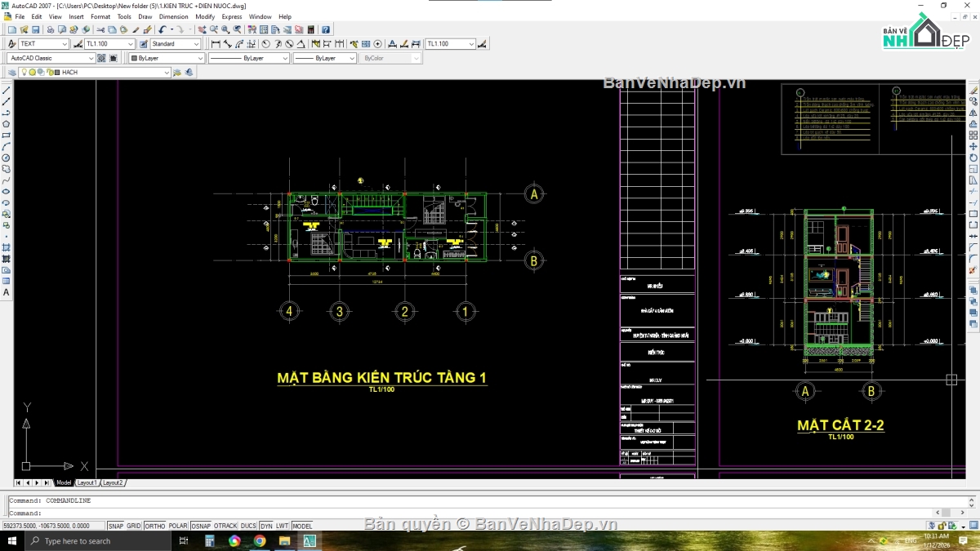Click the Zoom Window tool
The image size is (980, 551).
225,29
